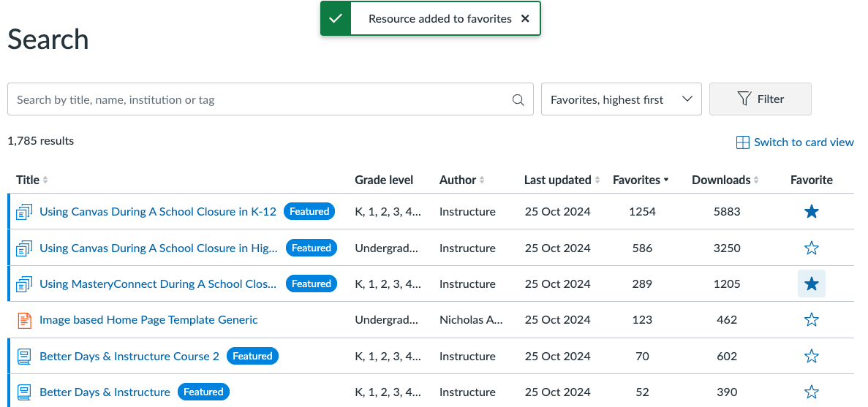Remove favorite star from Using MasteryConnect row

pos(811,284)
